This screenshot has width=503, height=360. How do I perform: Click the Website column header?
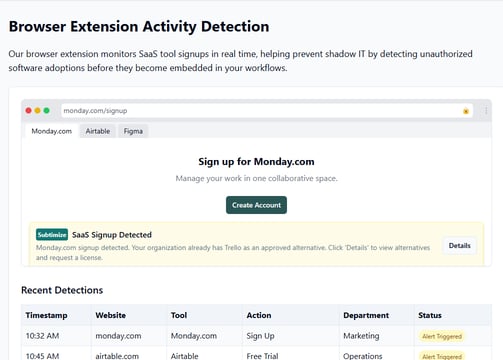111,315
